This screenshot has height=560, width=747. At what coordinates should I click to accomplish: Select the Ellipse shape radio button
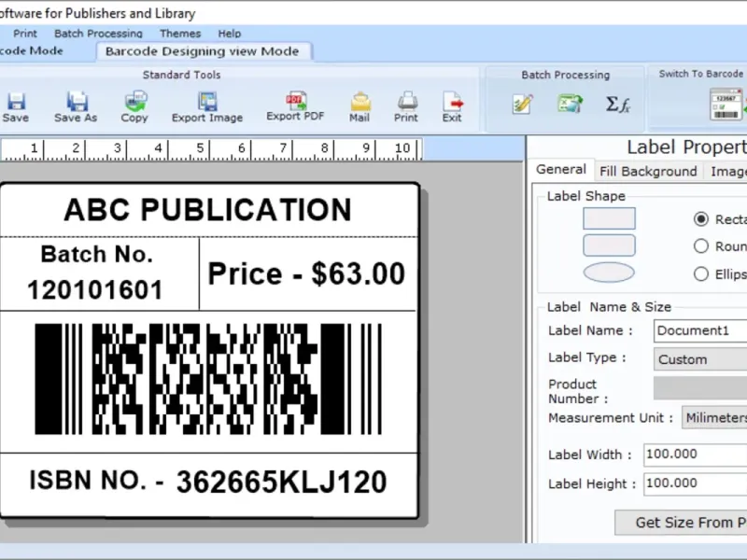pos(701,273)
